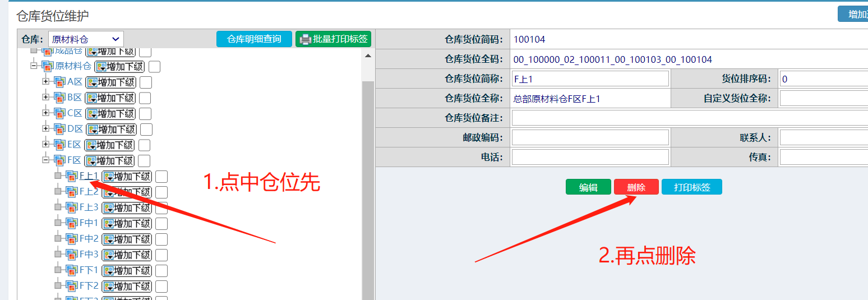Click the folder icon beside E区
The width and height of the screenshot is (868, 300).
59,145
